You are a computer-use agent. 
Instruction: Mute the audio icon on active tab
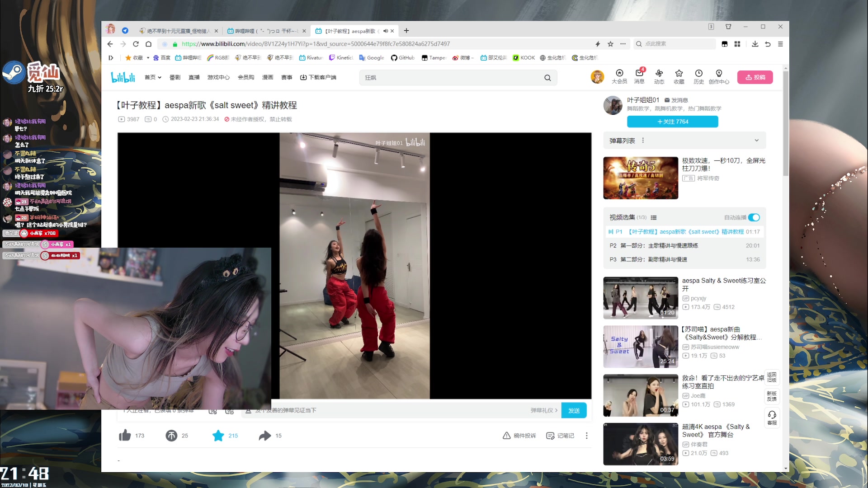(386, 31)
